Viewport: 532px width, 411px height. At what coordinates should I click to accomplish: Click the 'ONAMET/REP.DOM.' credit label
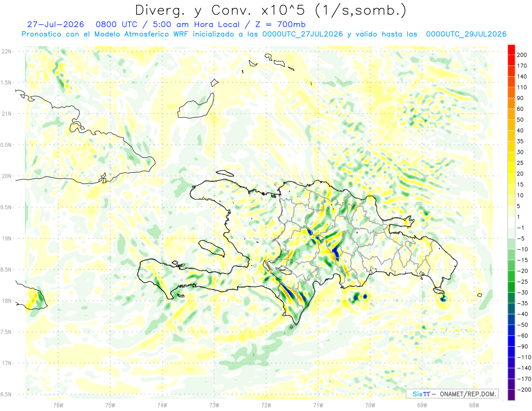pos(468,394)
